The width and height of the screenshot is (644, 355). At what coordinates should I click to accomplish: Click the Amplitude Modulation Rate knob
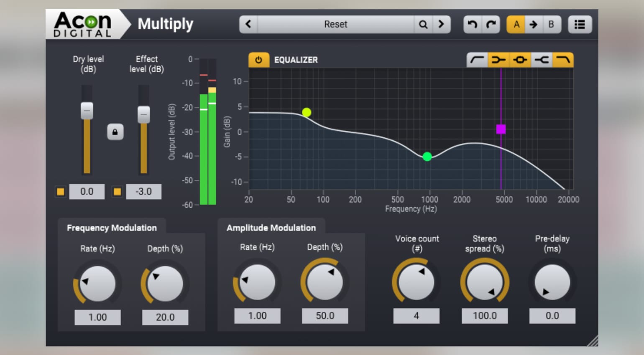(257, 282)
